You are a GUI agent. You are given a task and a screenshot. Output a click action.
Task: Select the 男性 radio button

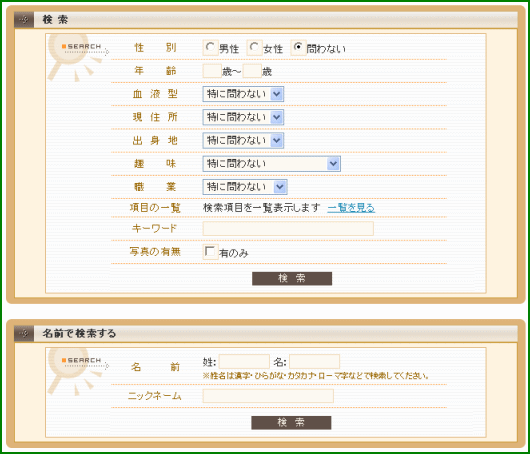click(210, 47)
